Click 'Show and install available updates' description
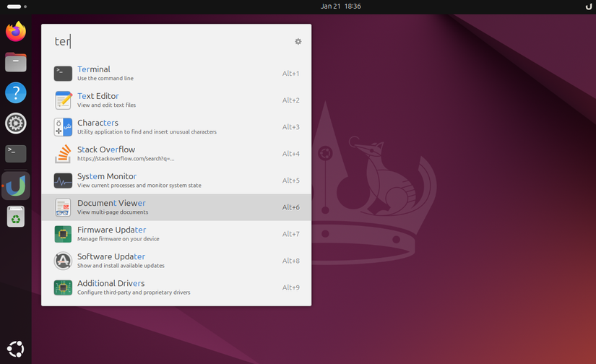596x364 pixels. (121, 266)
